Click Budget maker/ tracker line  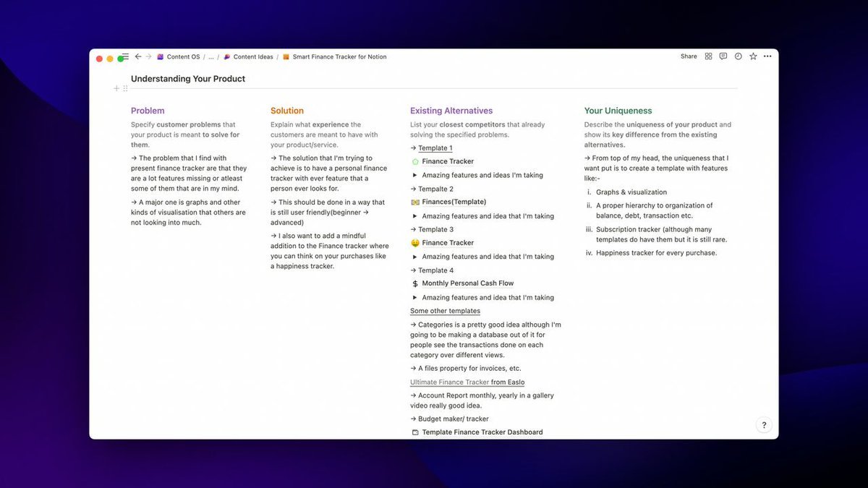click(449, 419)
